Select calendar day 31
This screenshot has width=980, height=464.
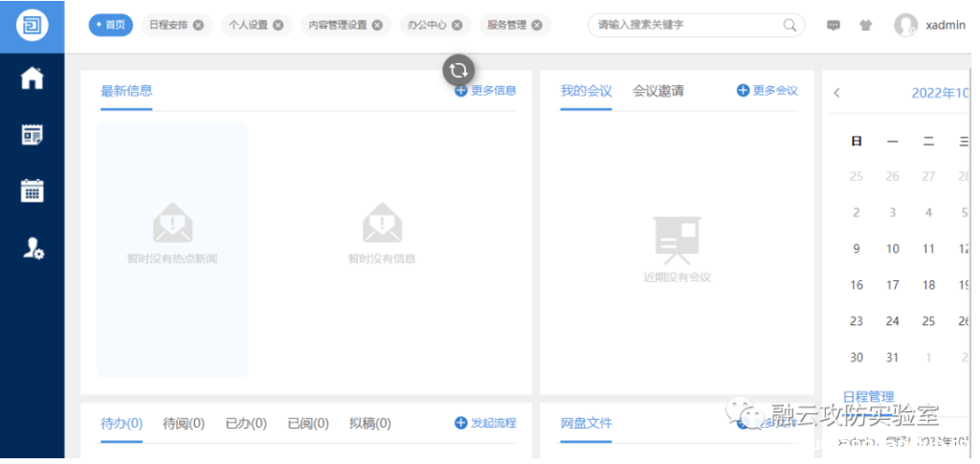click(893, 357)
